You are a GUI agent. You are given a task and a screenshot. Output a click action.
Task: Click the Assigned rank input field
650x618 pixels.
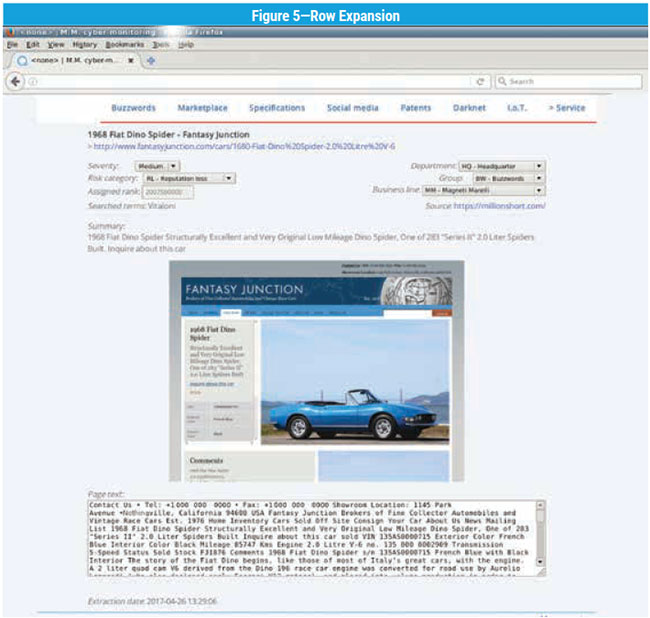pos(167,191)
